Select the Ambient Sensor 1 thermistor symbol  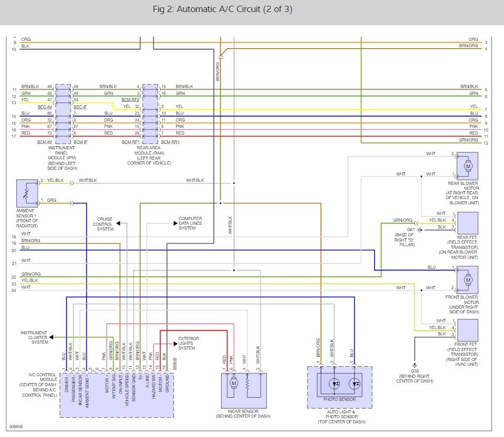(27, 193)
